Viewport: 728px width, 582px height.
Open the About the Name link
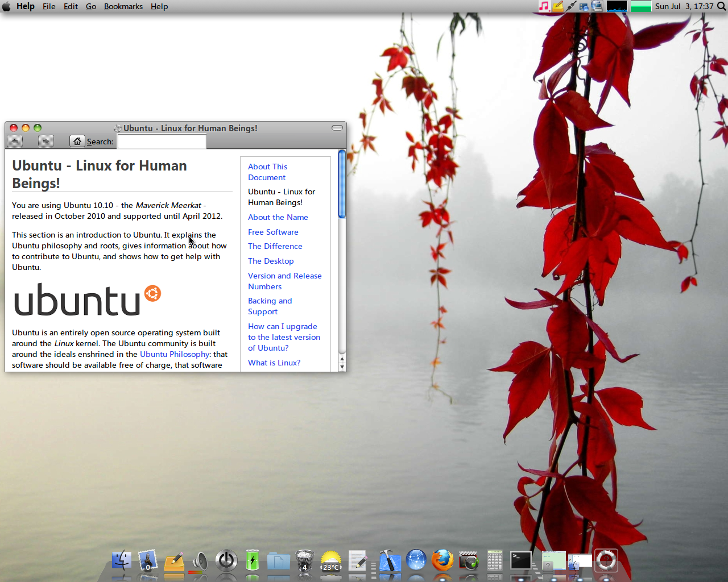(x=278, y=217)
